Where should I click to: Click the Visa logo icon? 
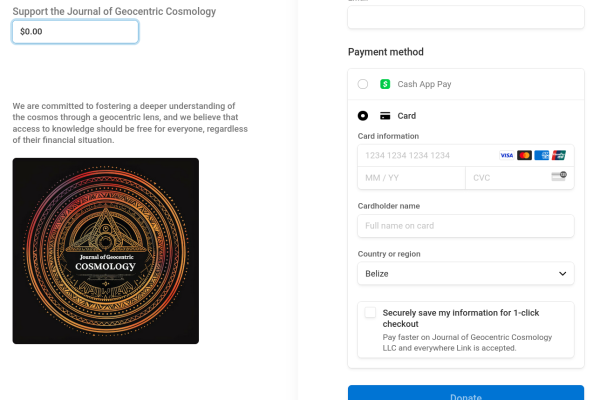pos(507,155)
